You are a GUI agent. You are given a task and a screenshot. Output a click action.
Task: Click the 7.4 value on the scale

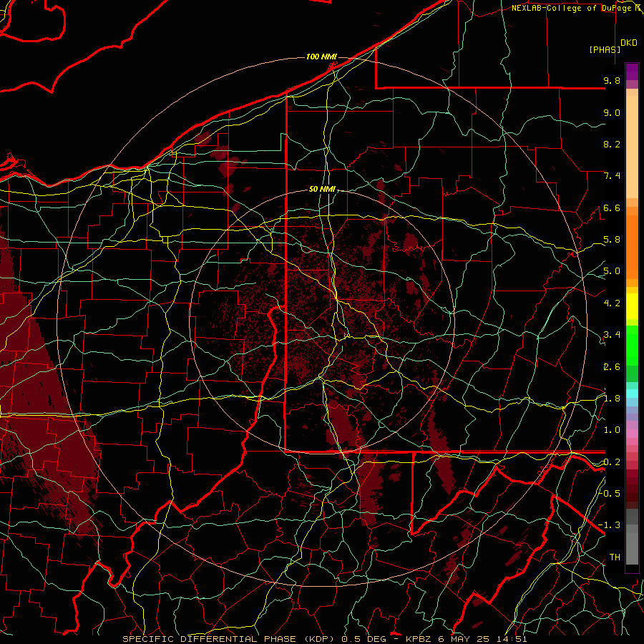(612, 176)
